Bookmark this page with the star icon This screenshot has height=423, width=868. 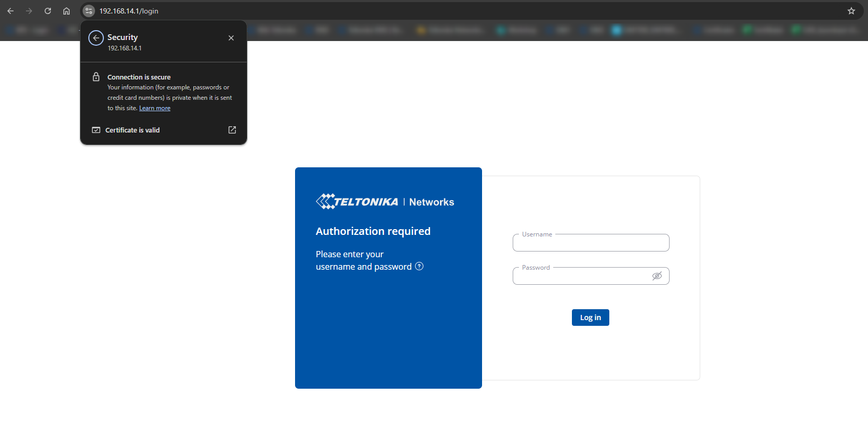[851, 11]
